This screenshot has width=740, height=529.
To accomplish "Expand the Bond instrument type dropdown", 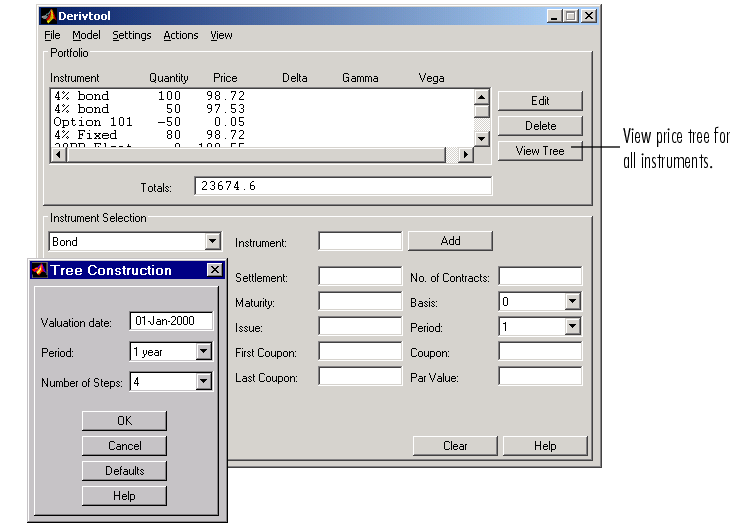I will click(213, 242).
